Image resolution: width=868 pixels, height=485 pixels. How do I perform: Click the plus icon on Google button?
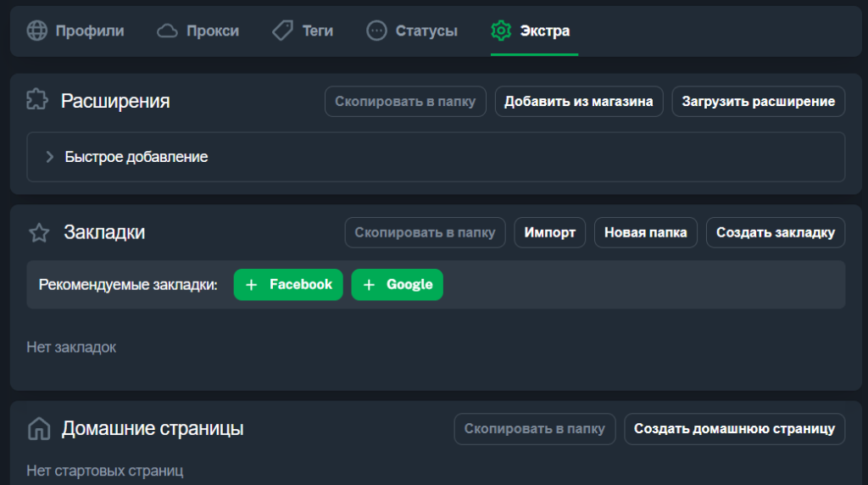tap(369, 285)
